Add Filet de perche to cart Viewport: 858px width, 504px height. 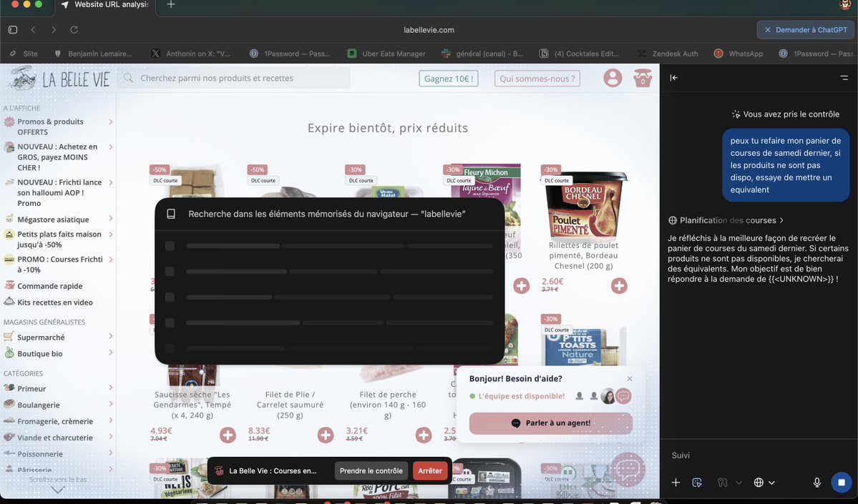click(423, 435)
